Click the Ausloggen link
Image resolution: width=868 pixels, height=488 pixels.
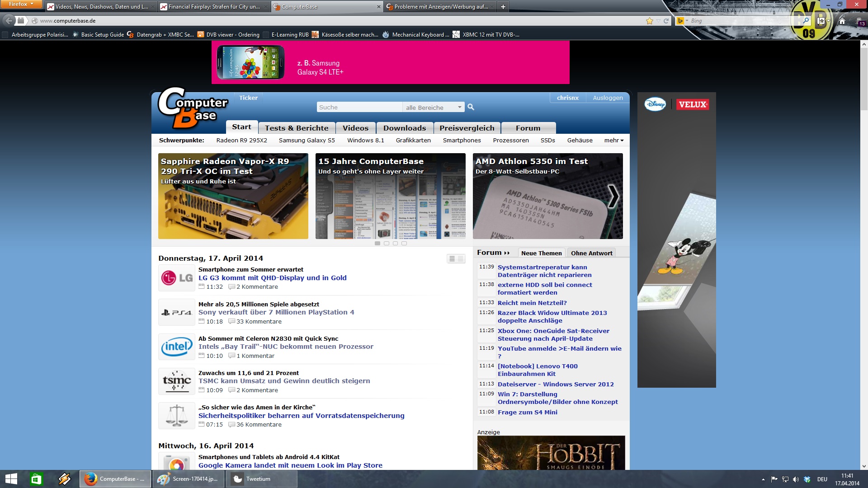coord(608,98)
